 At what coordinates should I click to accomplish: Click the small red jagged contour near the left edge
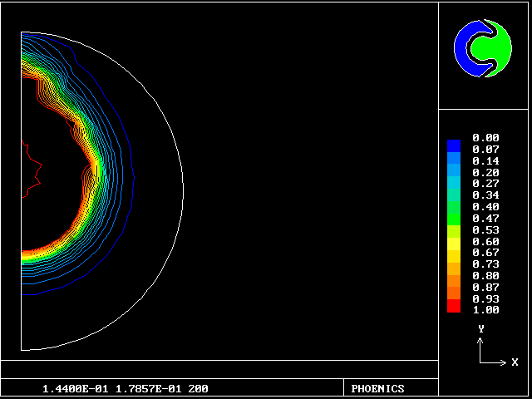point(34,170)
